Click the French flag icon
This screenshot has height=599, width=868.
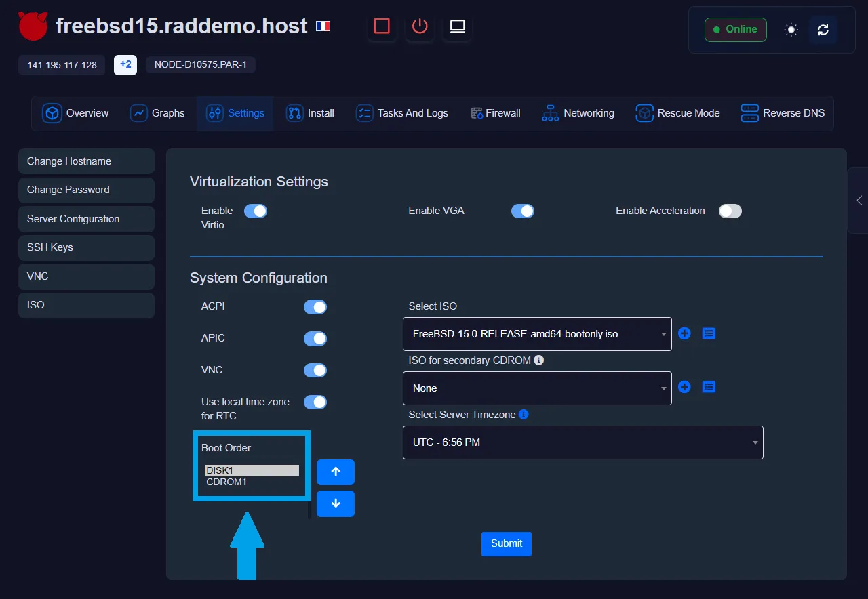[323, 26]
